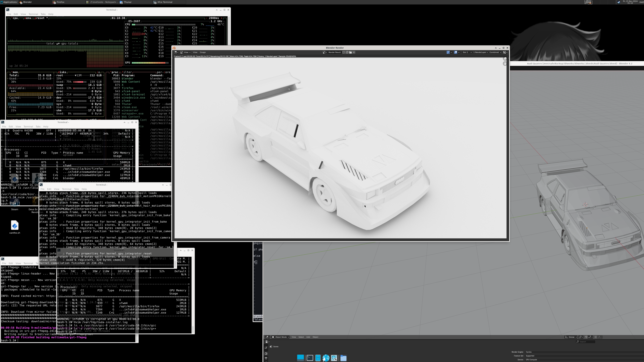Open the Slot 1 dropdown
The width and height of the screenshot is (644, 362).
467,52
